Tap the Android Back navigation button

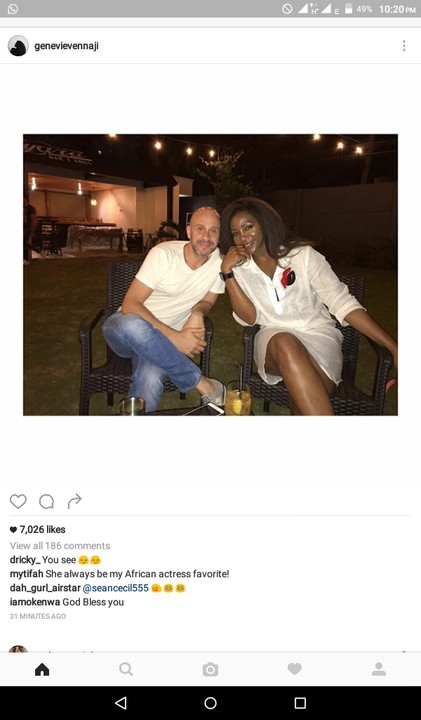click(121, 703)
